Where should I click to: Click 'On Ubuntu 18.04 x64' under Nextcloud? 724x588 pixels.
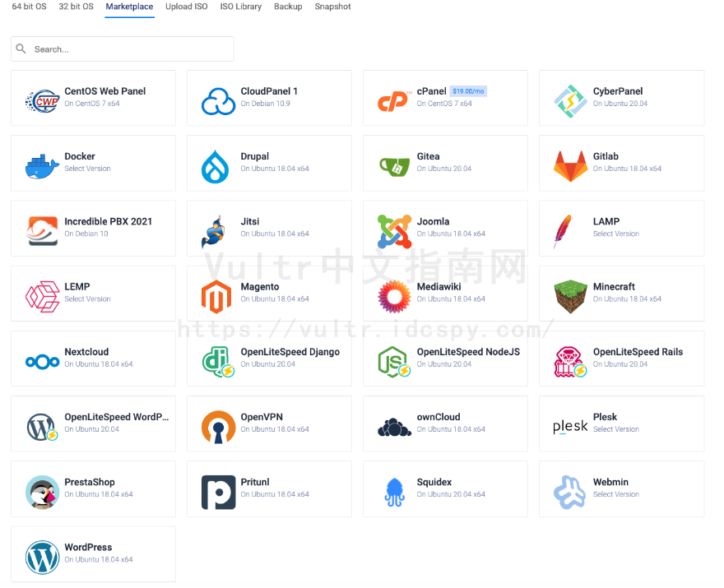[99, 363]
